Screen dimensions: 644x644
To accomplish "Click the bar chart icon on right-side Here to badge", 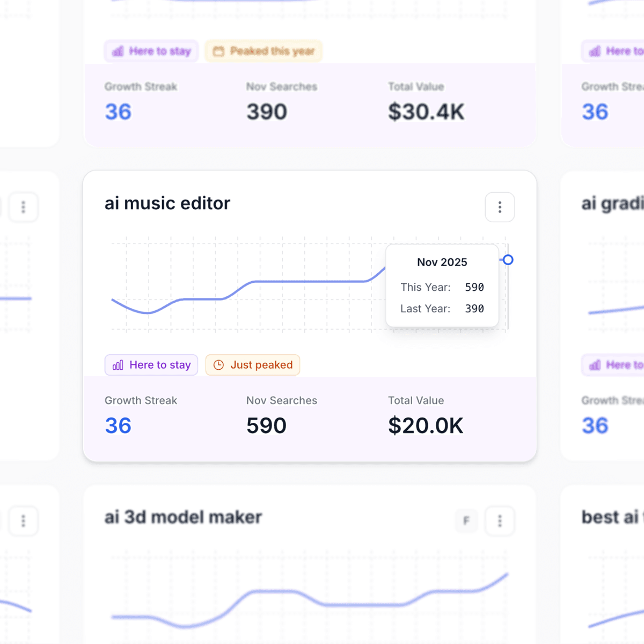I will tap(595, 365).
